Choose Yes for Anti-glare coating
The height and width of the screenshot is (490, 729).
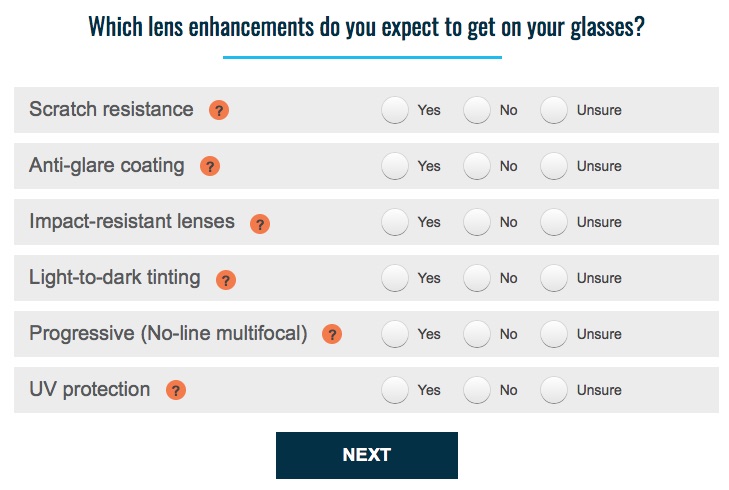[395, 166]
